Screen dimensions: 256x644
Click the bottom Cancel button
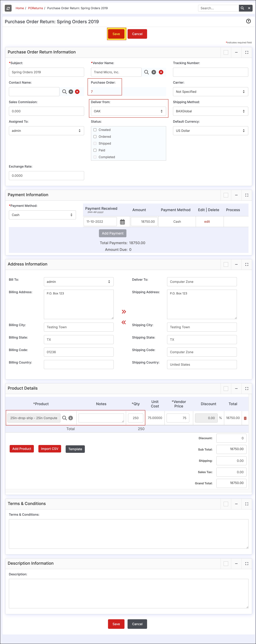tap(137, 624)
